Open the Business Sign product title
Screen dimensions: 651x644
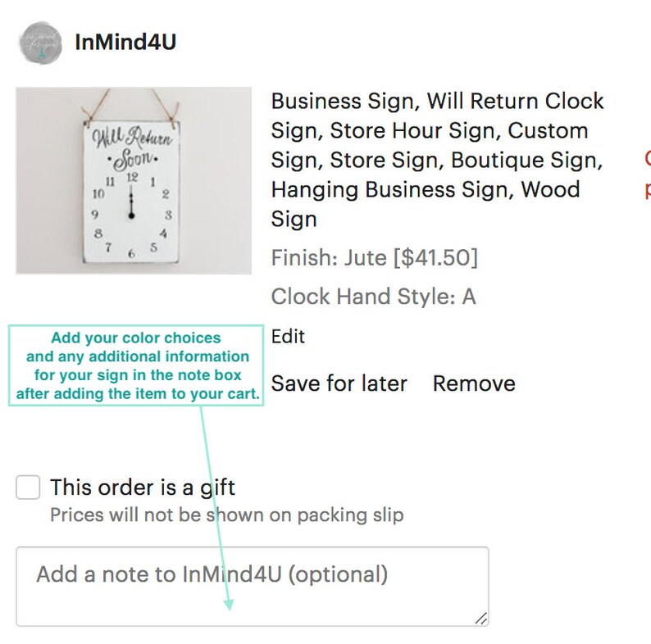(437, 160)
